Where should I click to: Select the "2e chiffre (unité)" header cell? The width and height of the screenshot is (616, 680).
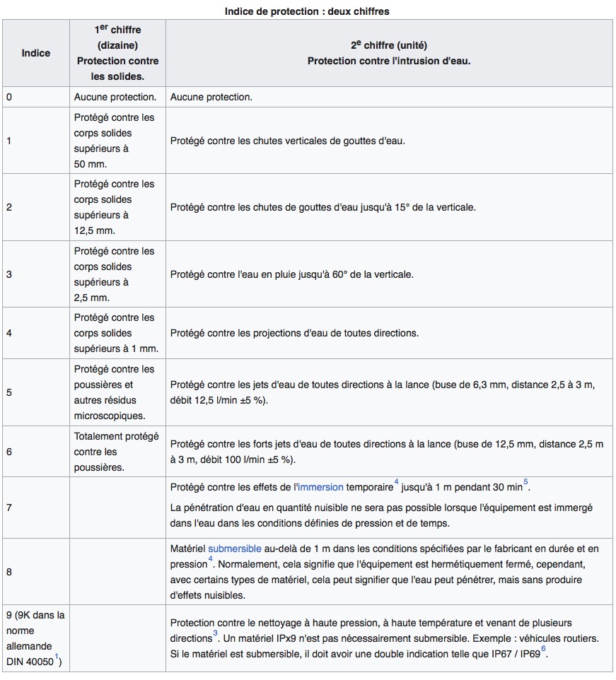tap(389, 53)
